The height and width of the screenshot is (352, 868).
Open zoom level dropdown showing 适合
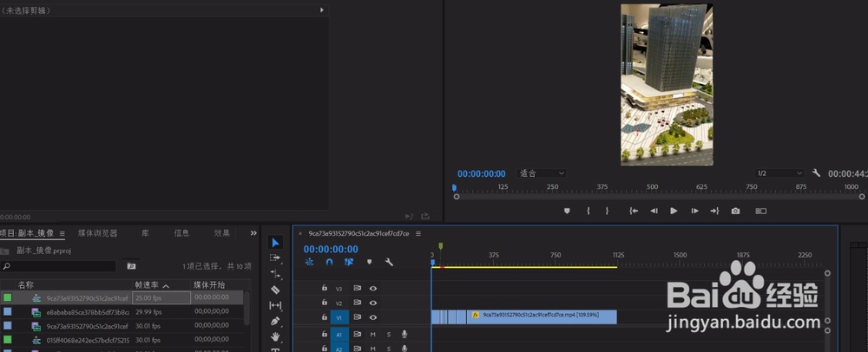pos(542,173)
